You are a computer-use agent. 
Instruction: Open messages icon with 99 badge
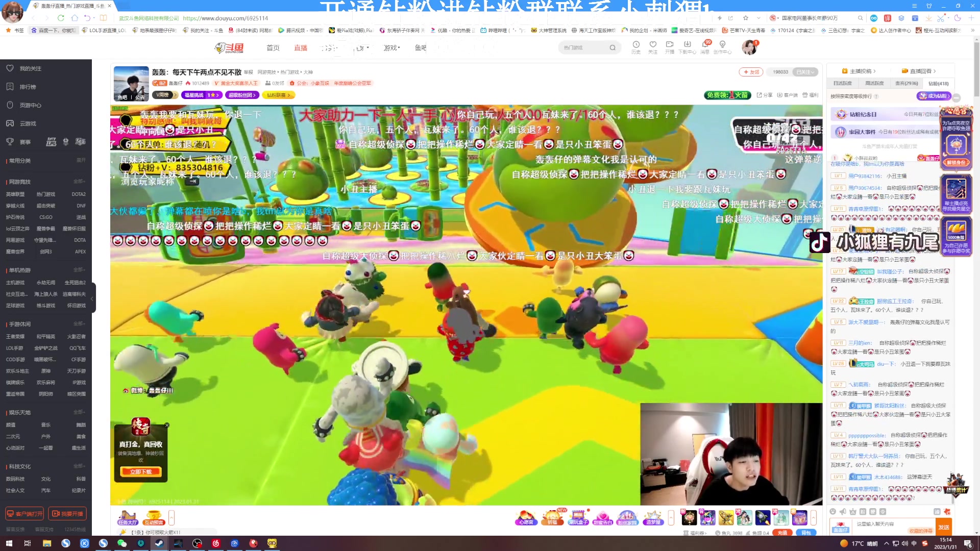(x=705, y=46)
